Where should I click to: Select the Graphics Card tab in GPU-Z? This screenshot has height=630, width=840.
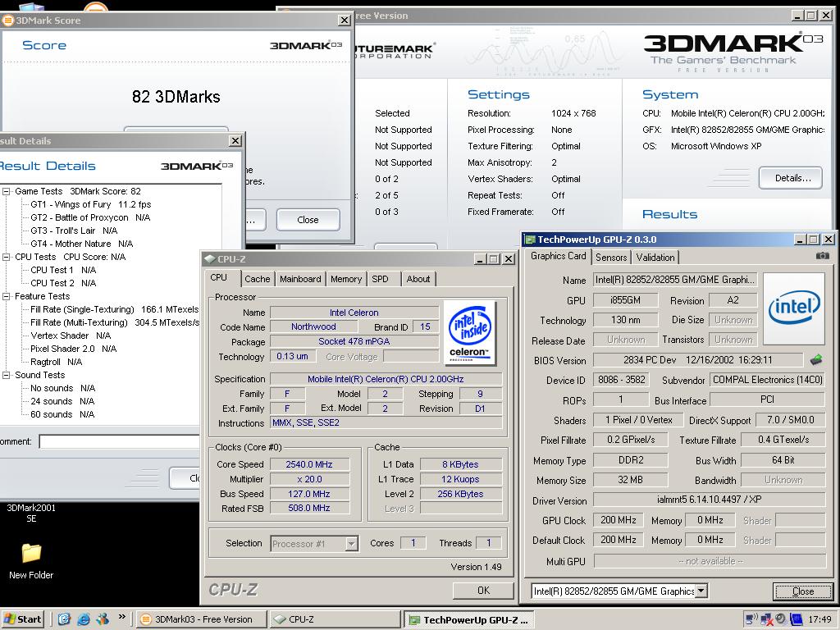(558, 256)
